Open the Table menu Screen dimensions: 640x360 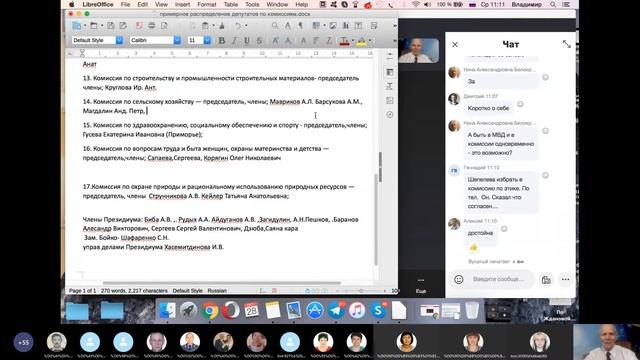coord(231,4)
